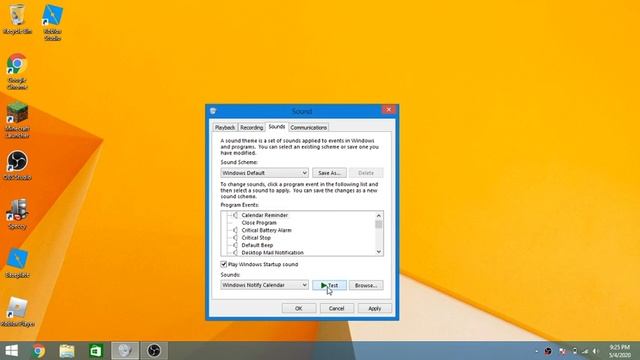Open the Windows Start button
The width and height of the screenshot is (640, 360).
(x=11, y=351)
